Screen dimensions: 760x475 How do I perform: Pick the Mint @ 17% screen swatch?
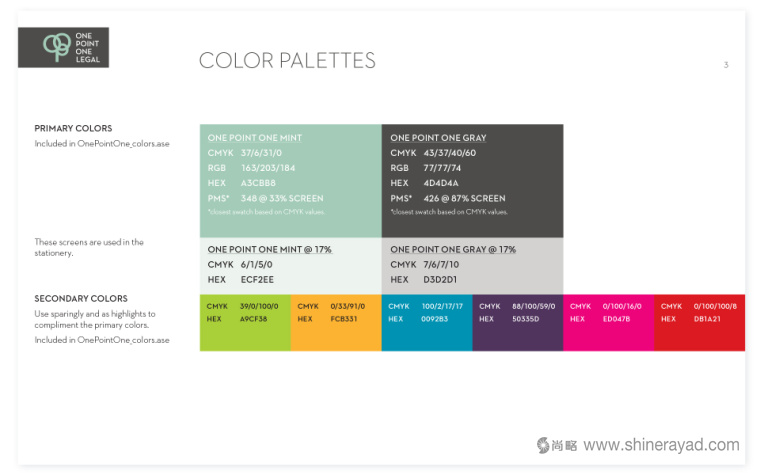click(290, 265)
